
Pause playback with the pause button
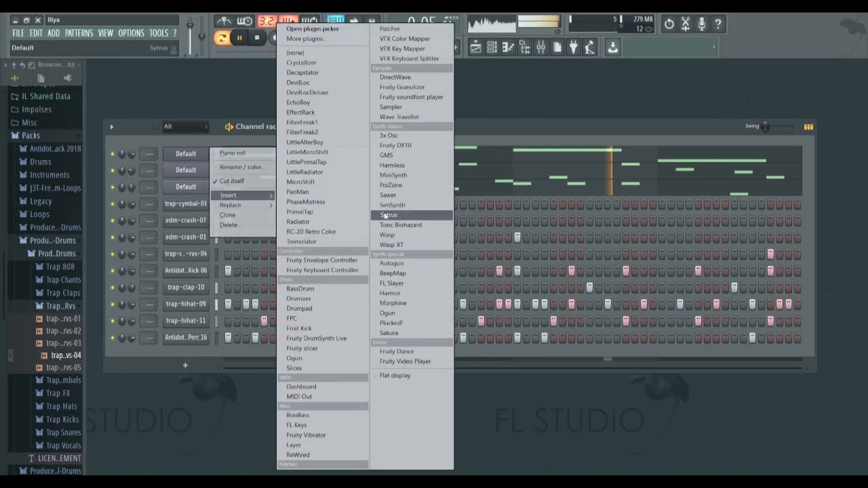tap(239, 38)
